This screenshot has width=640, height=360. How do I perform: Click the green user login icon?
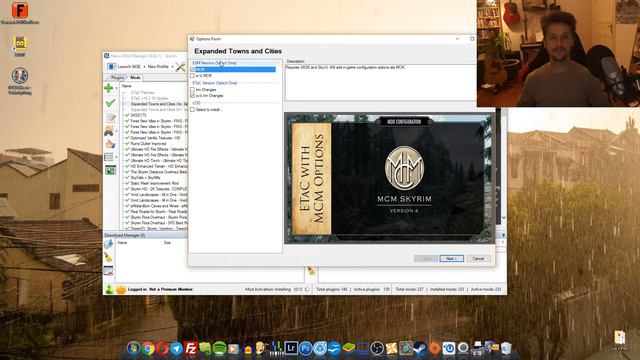point(109,289)
